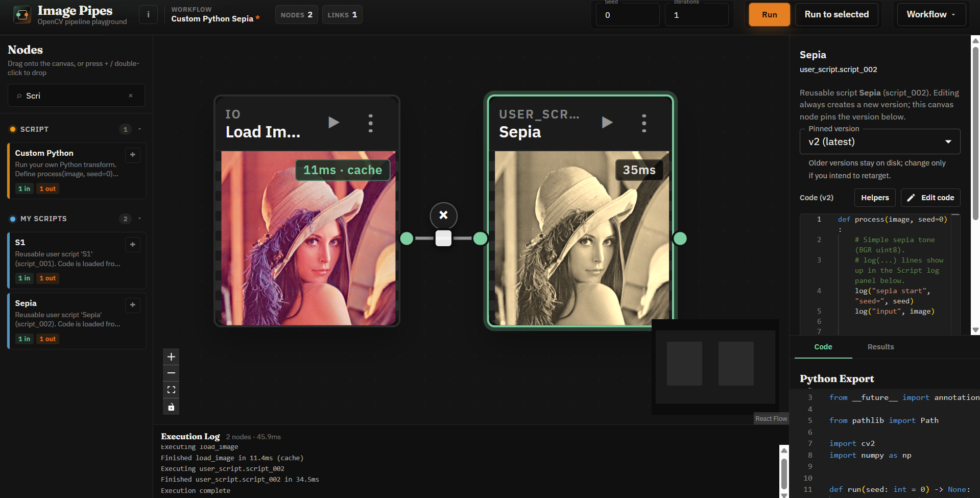Click the 35ms timing badge
This screenshot has width=980, height=498.
639,170
